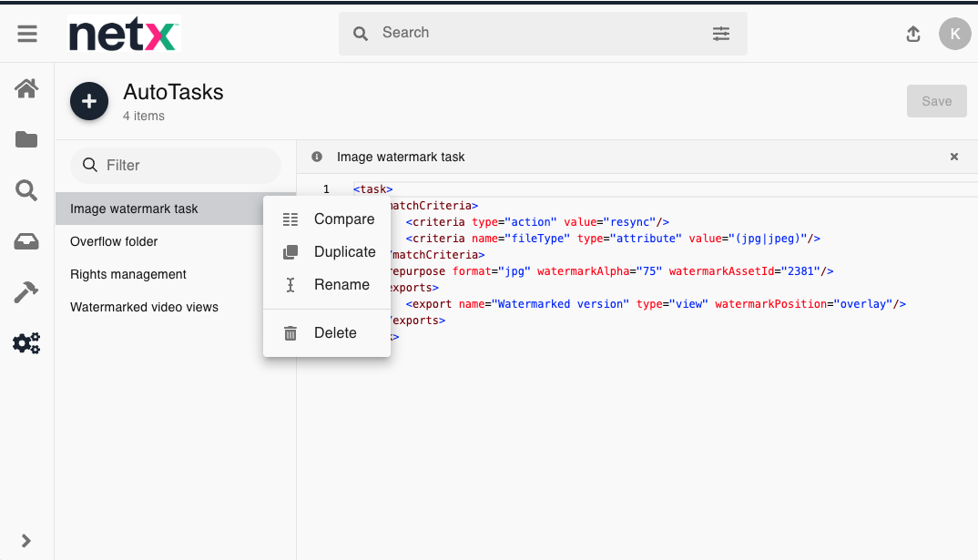
Task: Select Rename in the context menu
Action: point(341,285)
